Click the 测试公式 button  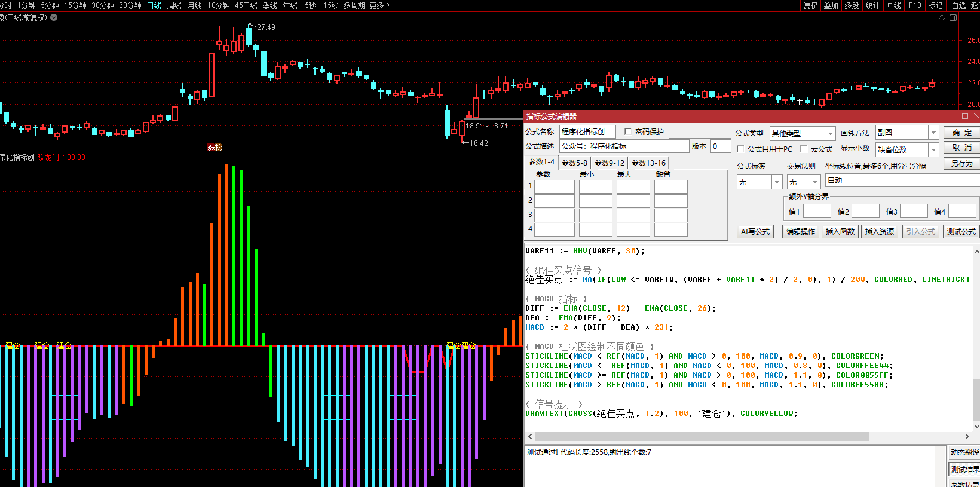point(961,231)
